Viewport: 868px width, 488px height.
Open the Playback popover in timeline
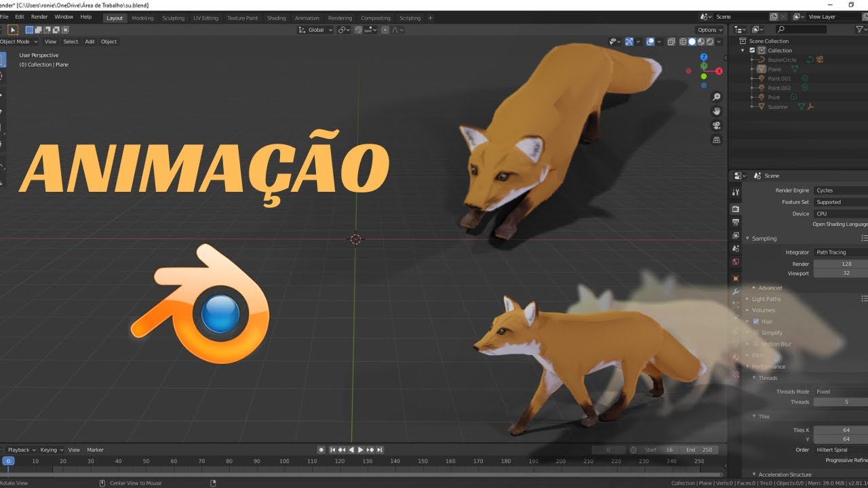pyautogui.click(x=21, y=449)
